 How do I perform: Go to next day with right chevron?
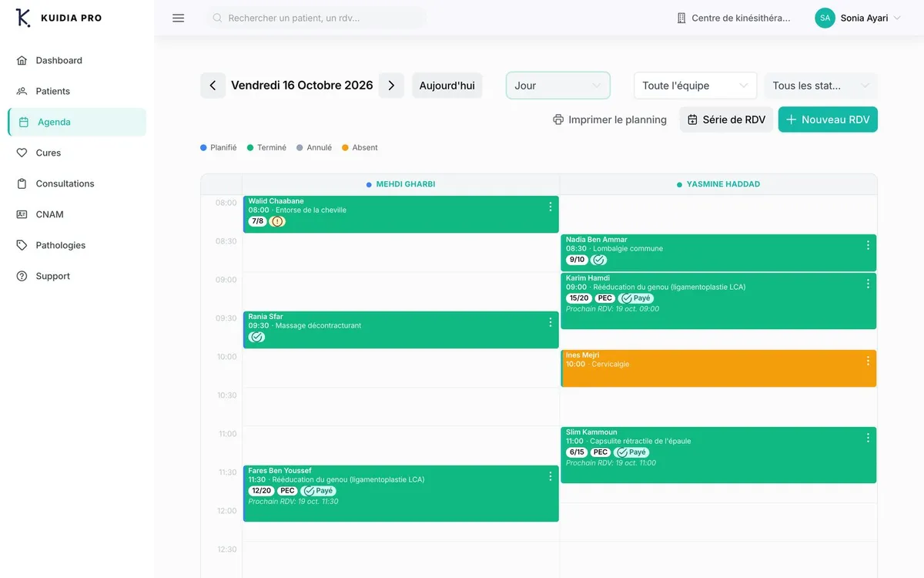pyautogui.click(x=391, y=86)
